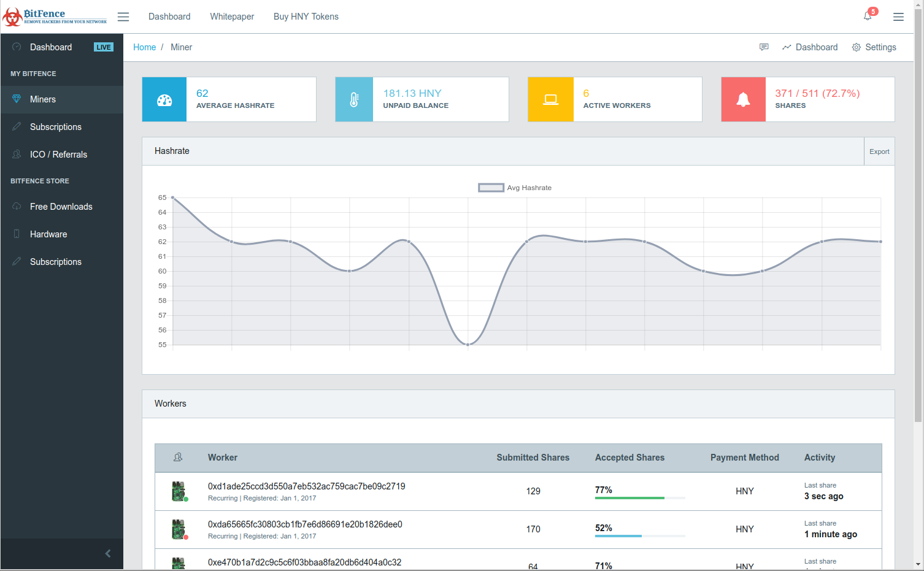
Task: Open Buy HNY Tokens navigation item
Action: click(306, 17)
